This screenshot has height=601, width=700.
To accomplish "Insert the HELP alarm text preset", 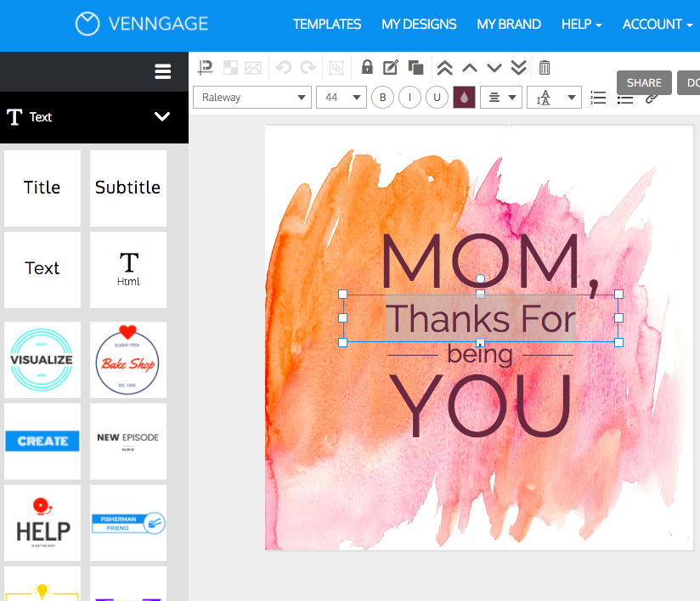I will (42, 523).
